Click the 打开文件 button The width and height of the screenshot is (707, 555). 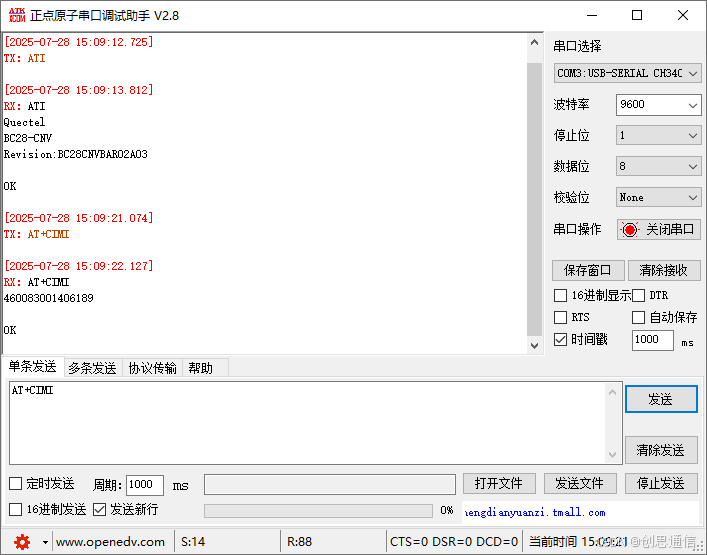point(499,484)
